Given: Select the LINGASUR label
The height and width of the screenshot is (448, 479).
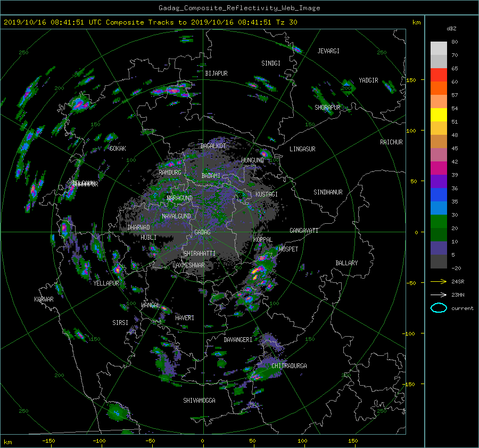Looking at the screenshot, I should [x=302, y=149].
